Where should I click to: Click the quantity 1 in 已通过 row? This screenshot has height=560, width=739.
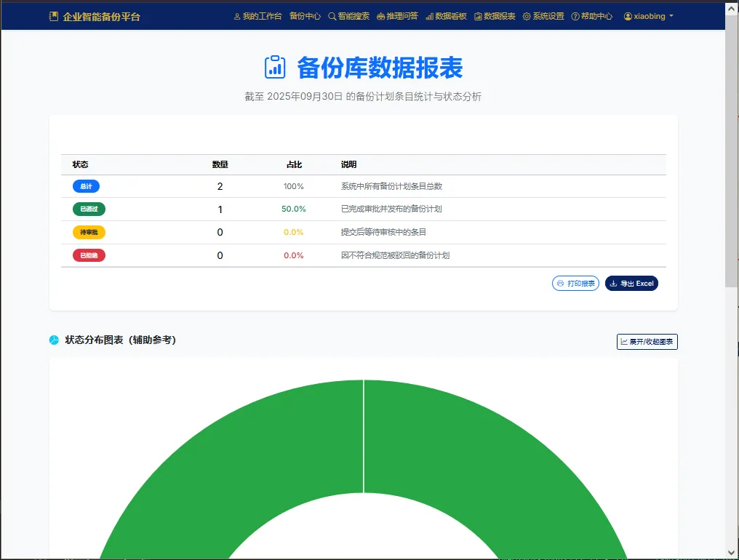click(x=220, y=209)
